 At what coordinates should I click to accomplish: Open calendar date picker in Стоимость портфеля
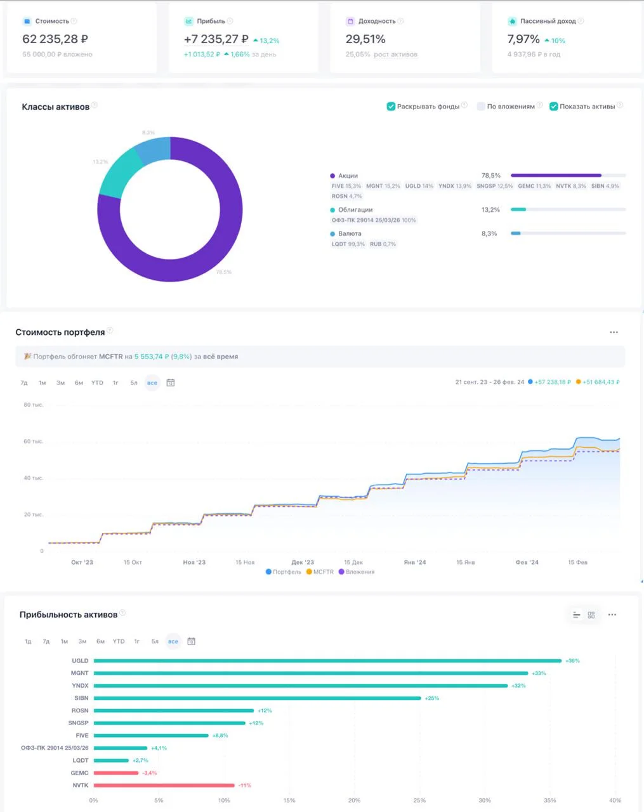pos(170,383)
